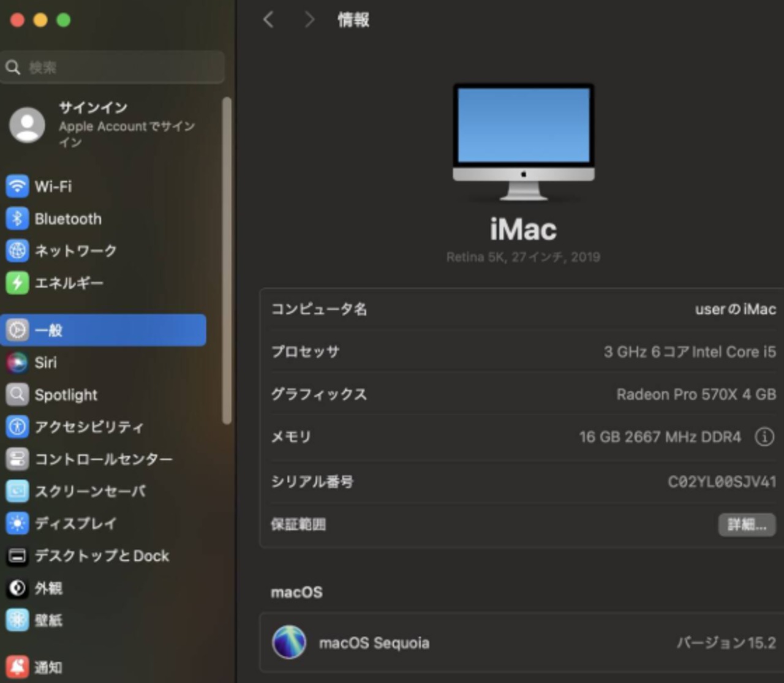Click the 壁紙 wallpaper icon
Image resolution: width=784 pixels, height=683 pixels.
coord(17,620)
